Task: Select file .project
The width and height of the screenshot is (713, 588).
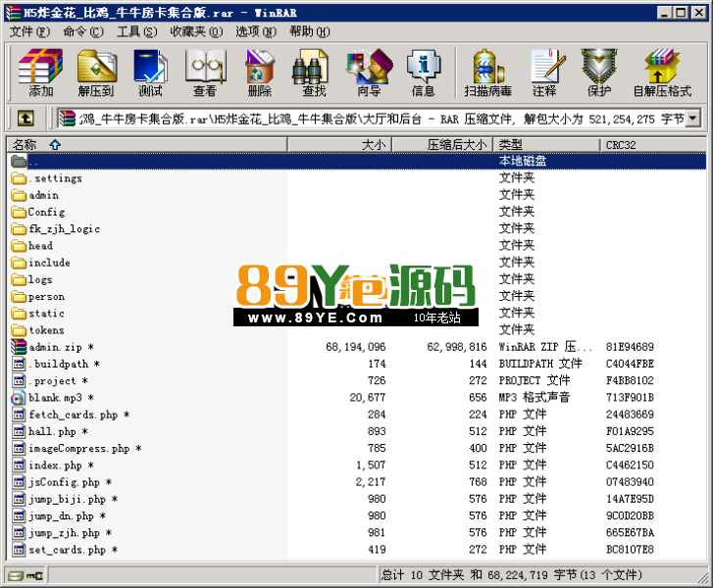Action: (357, 381)
